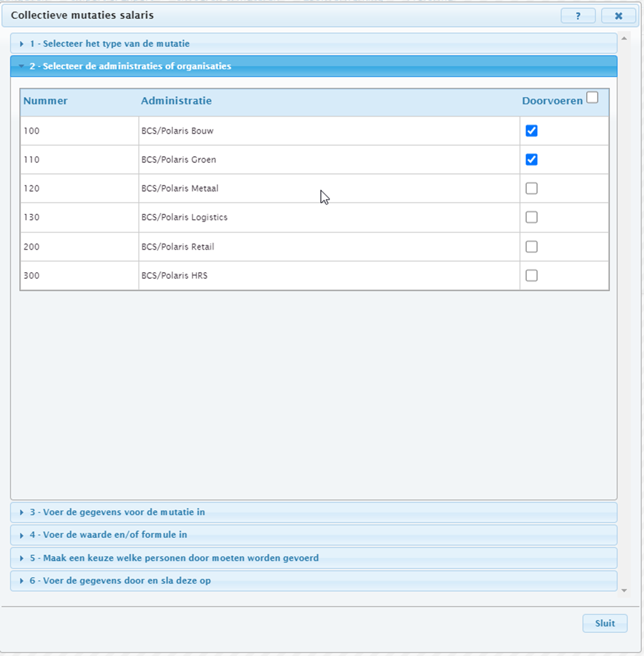Expand step 6 Voer de gegevens door en sla op

[313, 581]
